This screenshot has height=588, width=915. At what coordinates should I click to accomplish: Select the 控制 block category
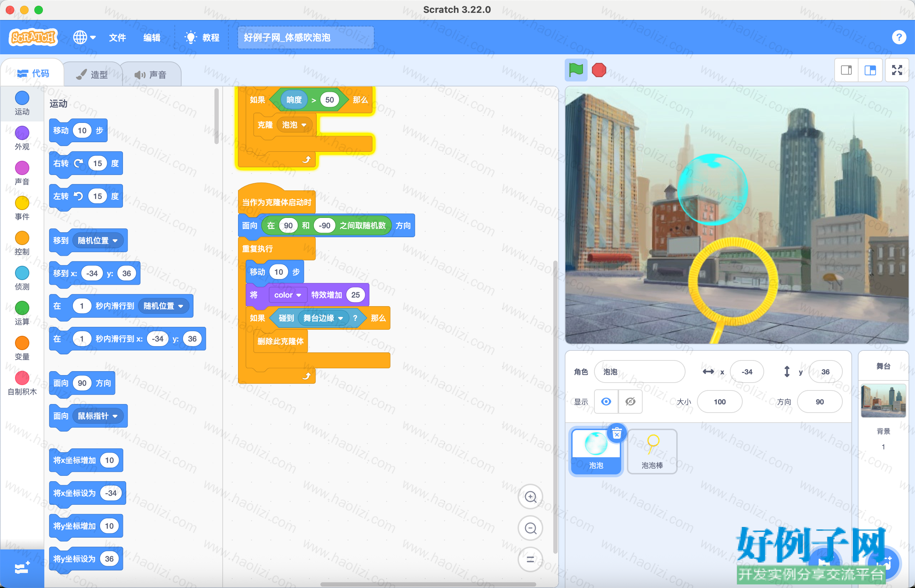22,244
